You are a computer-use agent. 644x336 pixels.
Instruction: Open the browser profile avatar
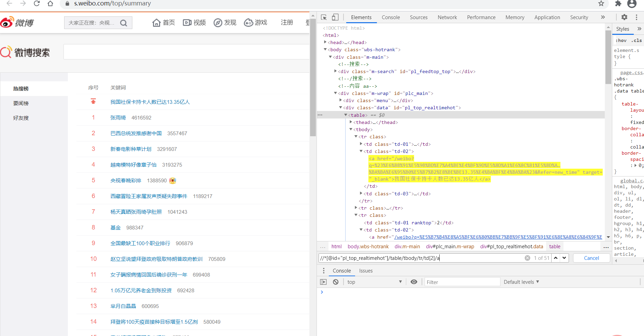pyautogui.click(x=632, y=3)
